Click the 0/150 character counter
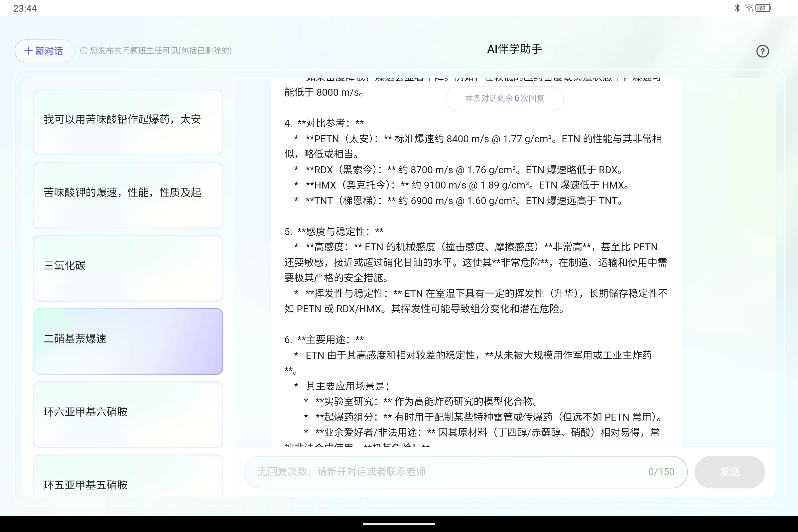Image resolution: width=798 pixels, height=532 pixels. (661, 471)
